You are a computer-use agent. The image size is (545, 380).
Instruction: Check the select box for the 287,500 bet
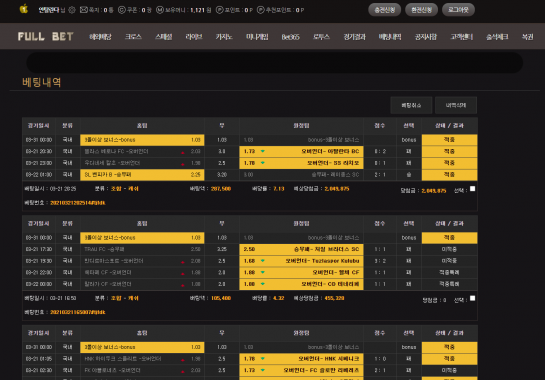[x=472, y=189]
